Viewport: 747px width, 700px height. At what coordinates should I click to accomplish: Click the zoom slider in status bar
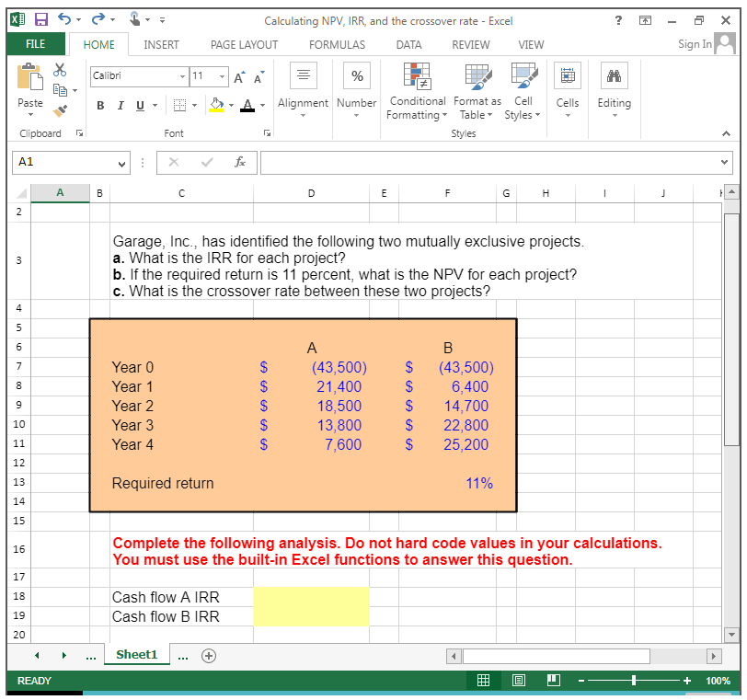(x=633, y=681)
